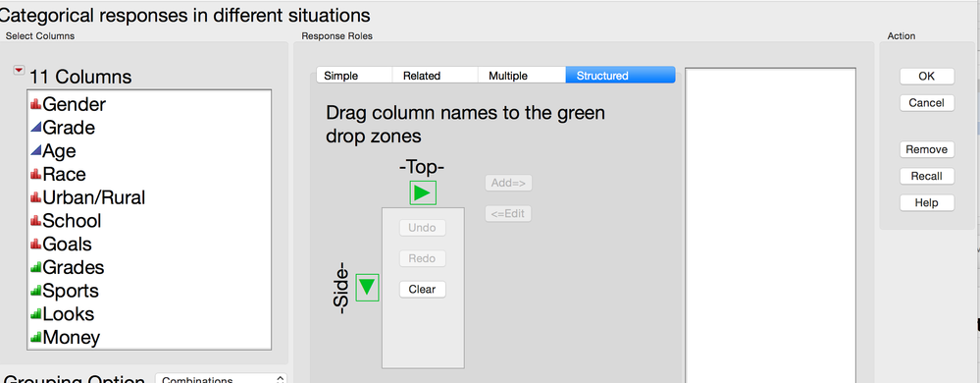980x383 pixels.
Task: Click the Recall button
Action: pos(927,176)
